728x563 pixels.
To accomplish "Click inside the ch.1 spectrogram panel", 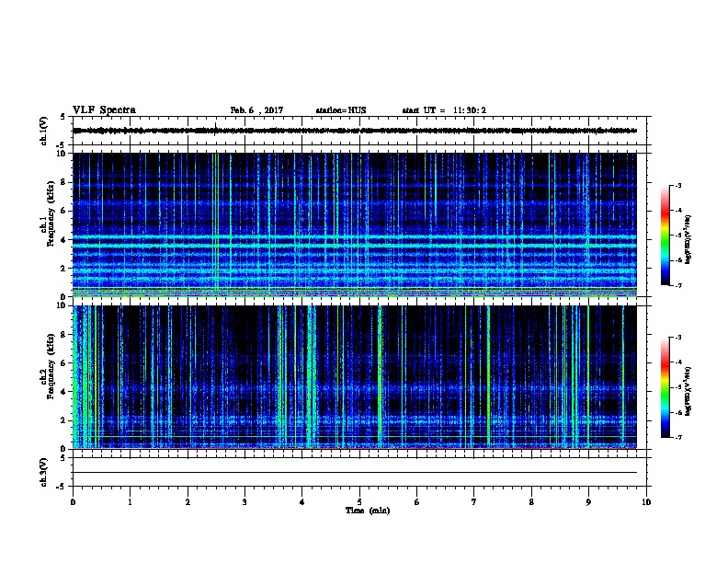I will coord(355,224).
